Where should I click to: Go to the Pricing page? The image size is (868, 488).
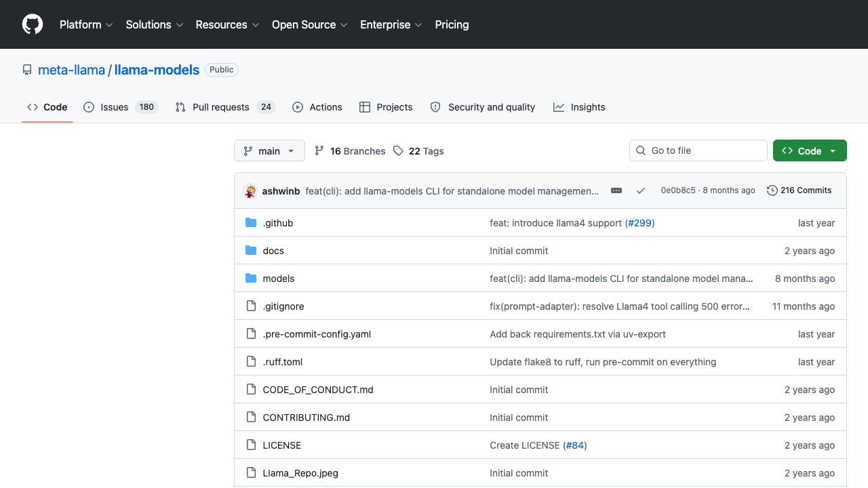(452, 24)
